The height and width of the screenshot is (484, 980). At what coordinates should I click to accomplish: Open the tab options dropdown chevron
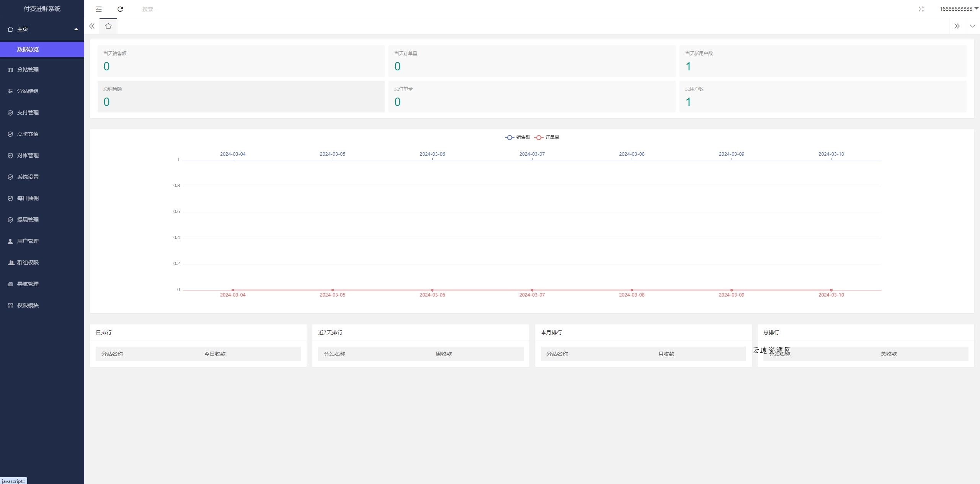[x=972, y=26]
